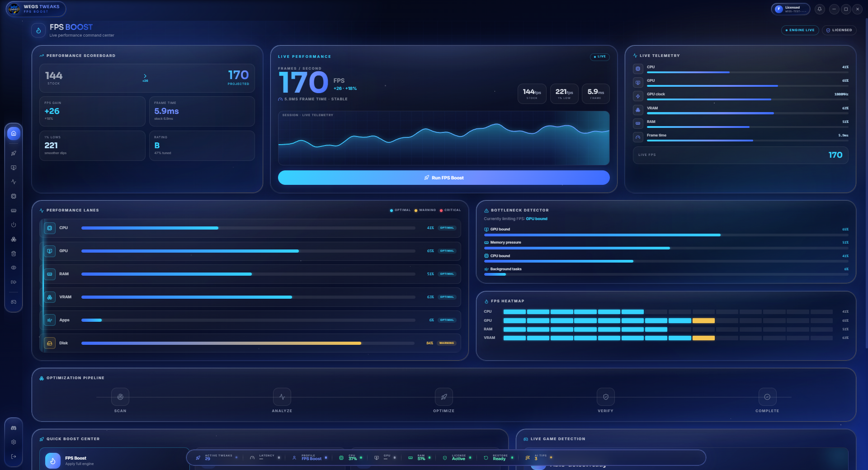This screenshot has width=868, height=470.
Task: Open the eye visuals page in sidebar
Action: [14, 268]
